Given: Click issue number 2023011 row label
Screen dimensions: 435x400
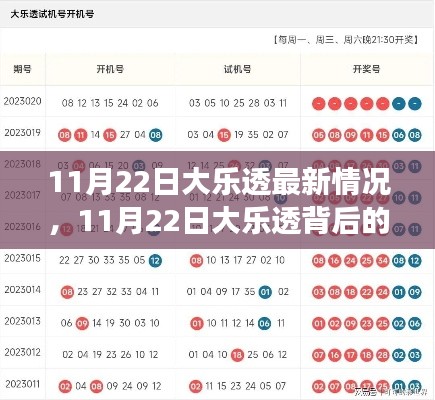Looking at the screenshot, I should click(x=22, y=384).
